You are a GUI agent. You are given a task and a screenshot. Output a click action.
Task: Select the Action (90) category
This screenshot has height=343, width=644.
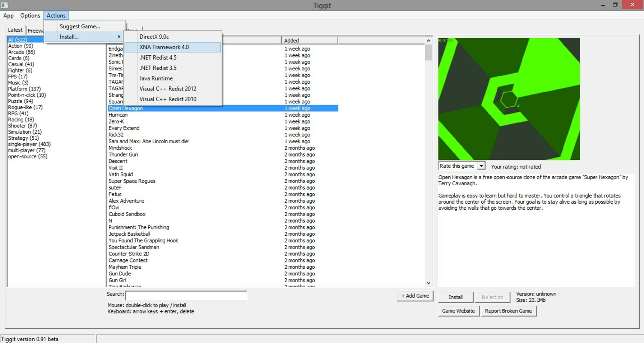click(21, 46)
